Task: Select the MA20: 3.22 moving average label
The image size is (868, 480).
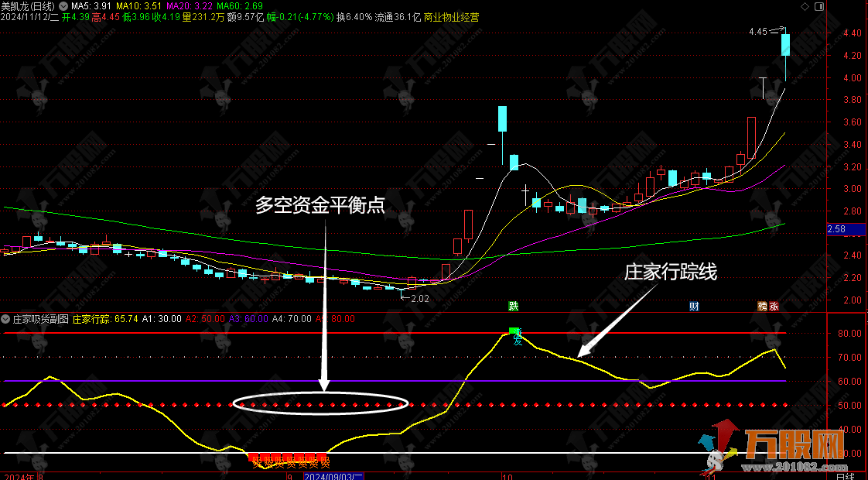Action: click(189, 6)
